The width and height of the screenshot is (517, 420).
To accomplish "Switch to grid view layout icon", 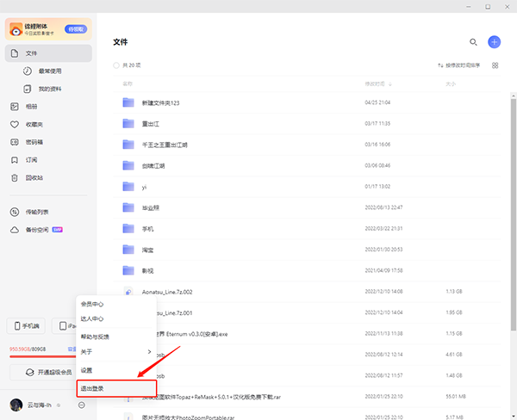I will tap(495, 65).
